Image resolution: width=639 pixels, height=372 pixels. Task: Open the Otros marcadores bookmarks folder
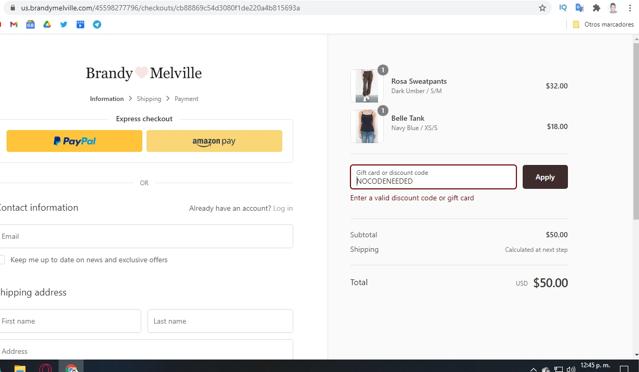coord(604,24)
